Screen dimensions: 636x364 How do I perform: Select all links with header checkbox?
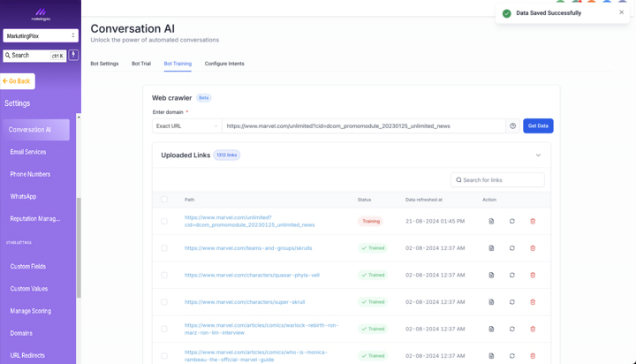164,200
